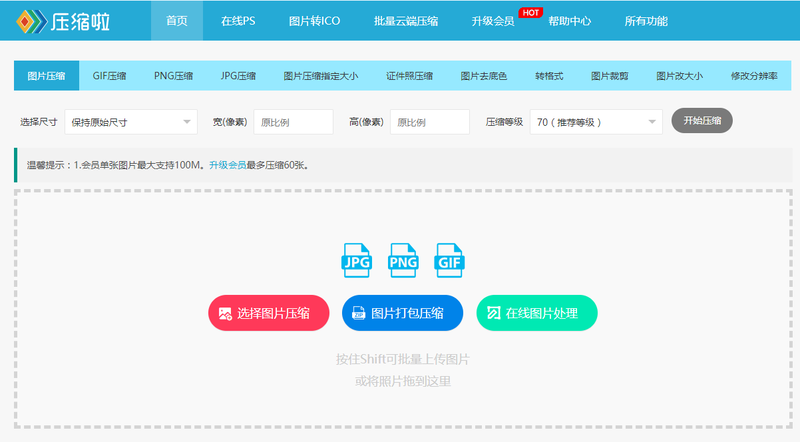Switch to PNG压缩 tab
The height and width of the screenshot is (442, 800).
click(x=173, y=76)
